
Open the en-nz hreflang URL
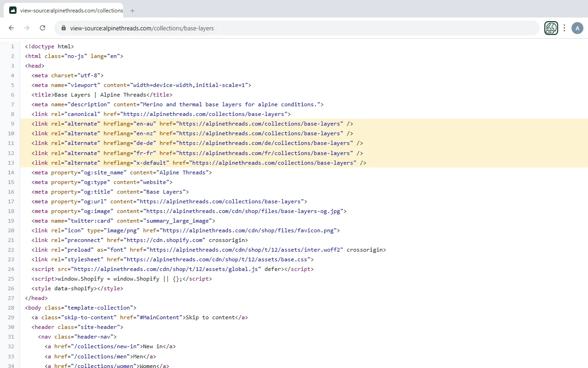(260, 133)
